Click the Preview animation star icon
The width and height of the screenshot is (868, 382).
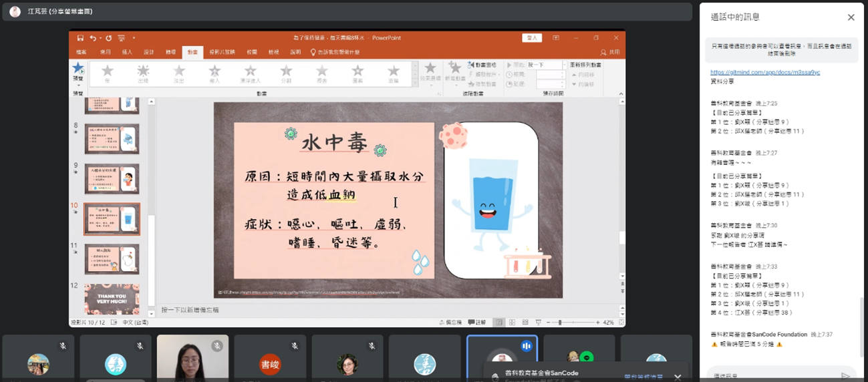pos(78,69)
